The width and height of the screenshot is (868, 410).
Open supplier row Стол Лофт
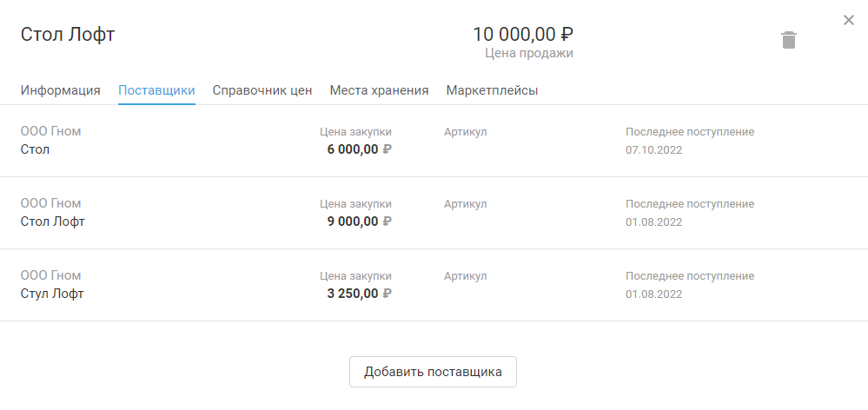pyautogui.click(x=53, y=222)
